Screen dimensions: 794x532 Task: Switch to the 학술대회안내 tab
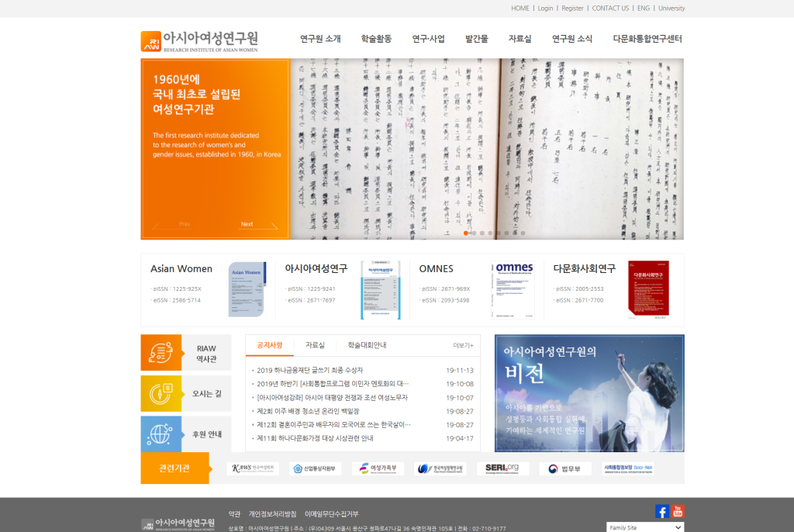367,345
